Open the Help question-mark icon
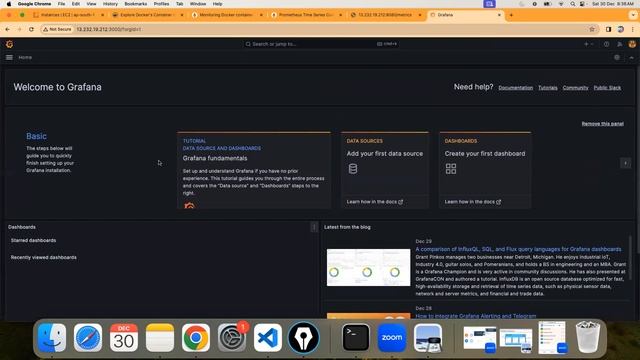 [607, 44]
